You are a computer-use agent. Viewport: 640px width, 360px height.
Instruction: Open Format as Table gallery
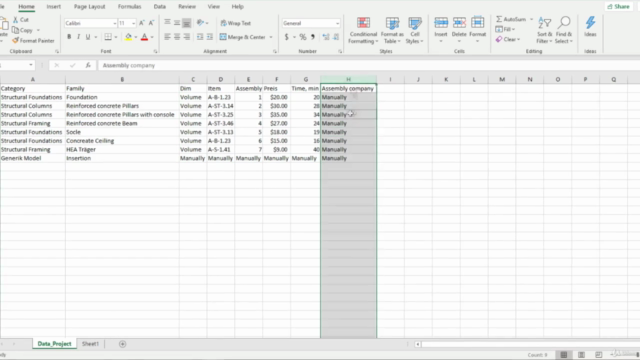tap(392, 30)
